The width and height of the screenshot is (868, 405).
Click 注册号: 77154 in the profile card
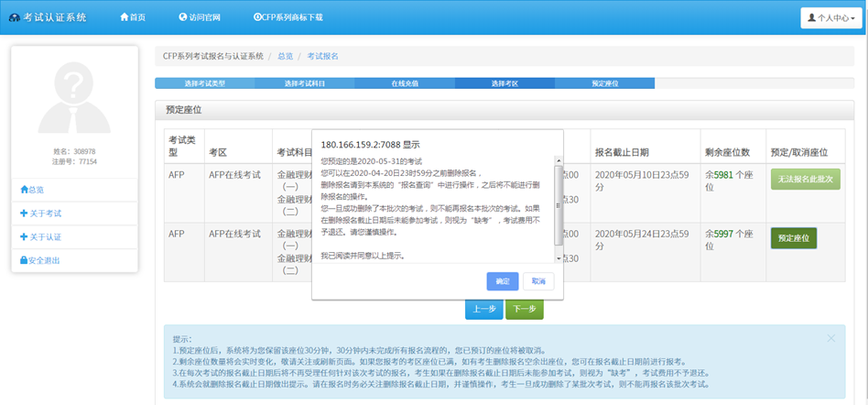74,161
